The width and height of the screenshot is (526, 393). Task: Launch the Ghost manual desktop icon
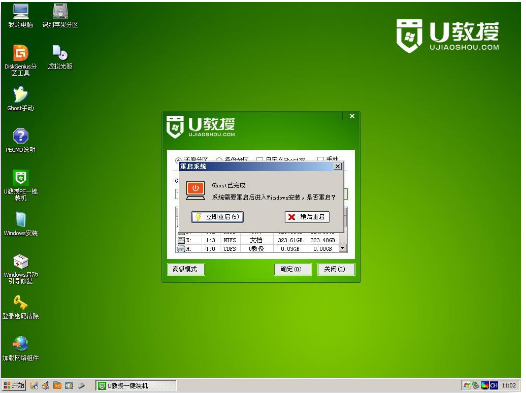click(20, 99)
